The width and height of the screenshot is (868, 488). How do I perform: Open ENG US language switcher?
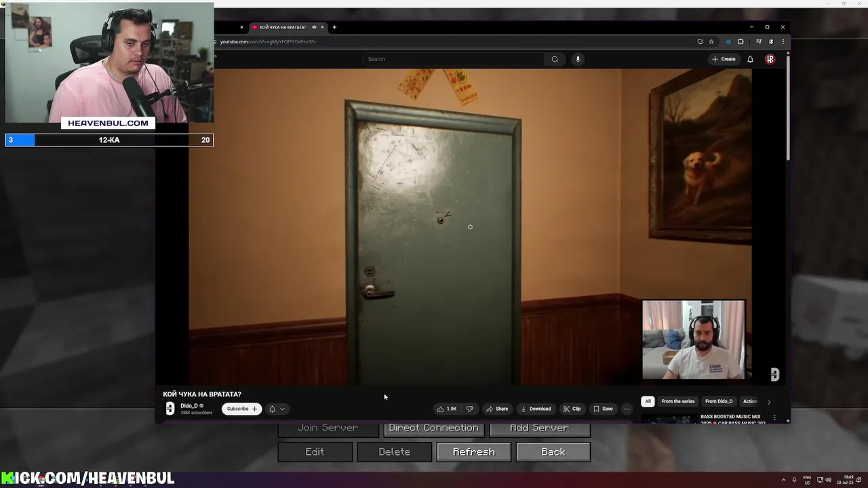click(807, 480)
